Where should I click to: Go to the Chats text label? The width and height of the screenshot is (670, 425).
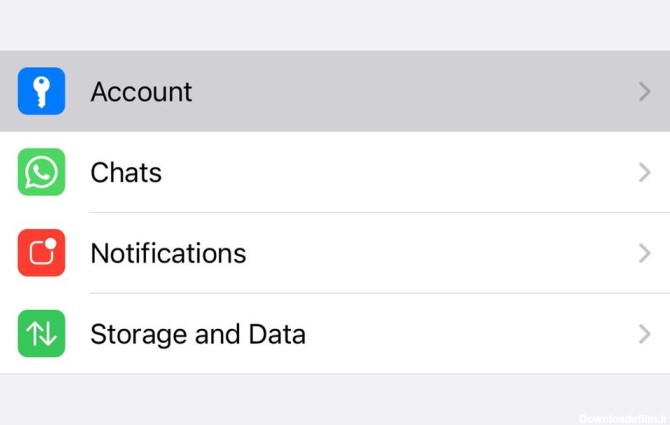[x=126, y=173]
